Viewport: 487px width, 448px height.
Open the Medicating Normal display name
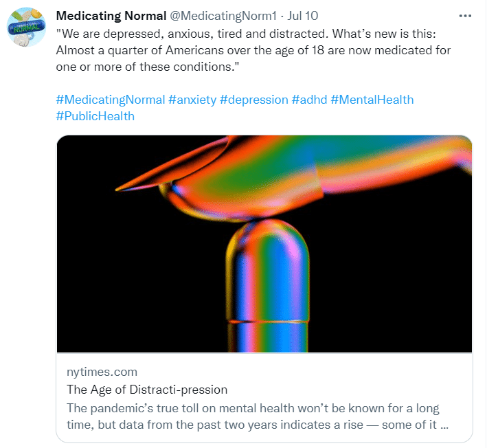(x=111, y=16)
